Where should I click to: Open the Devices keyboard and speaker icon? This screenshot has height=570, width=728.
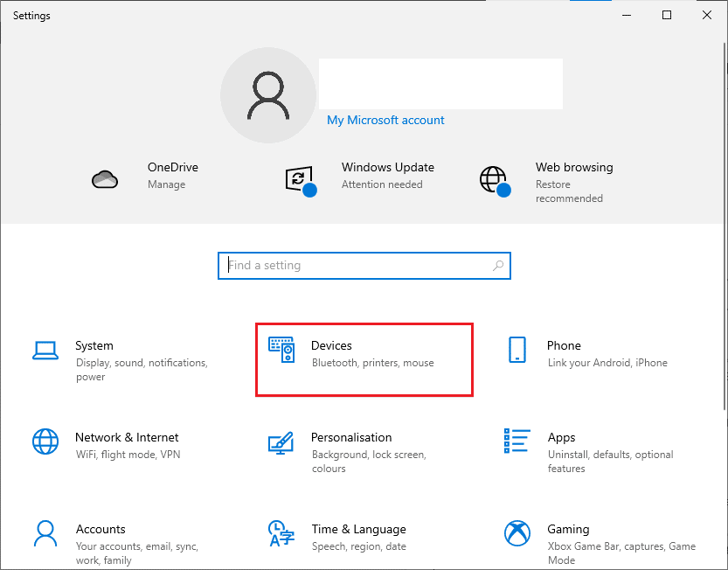[x=281, y=350]
